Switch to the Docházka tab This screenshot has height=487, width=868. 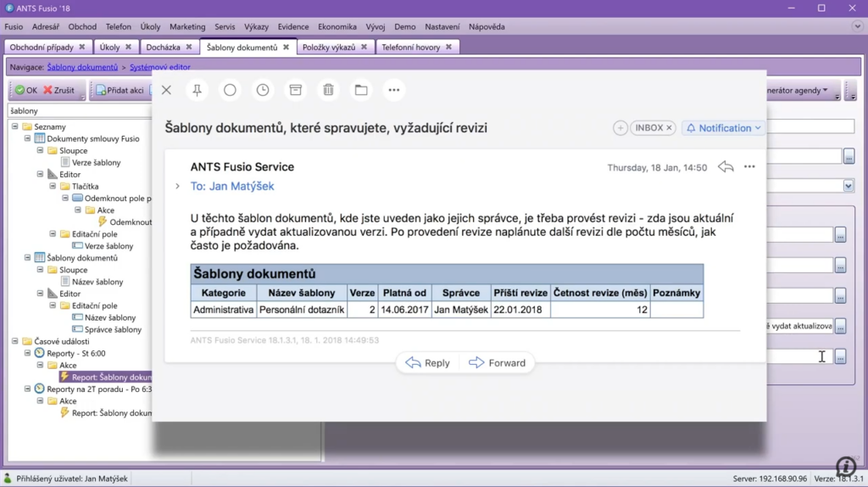[x=163, y=48]
